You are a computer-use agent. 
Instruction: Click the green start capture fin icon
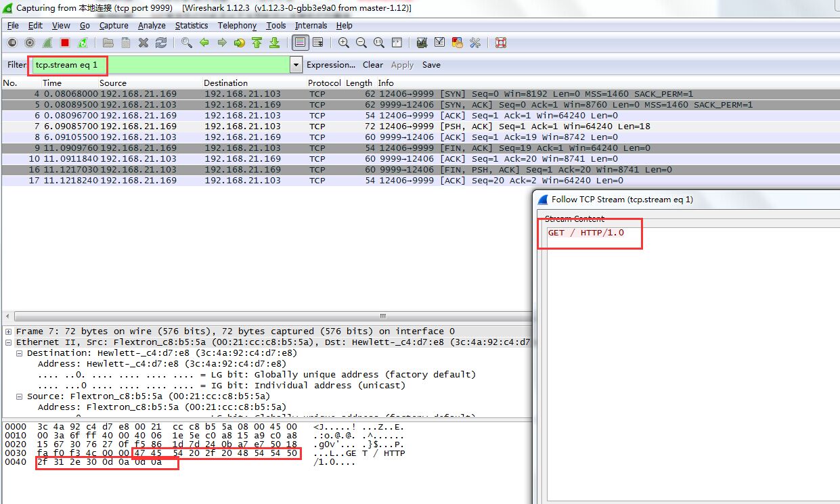(47, 43)
